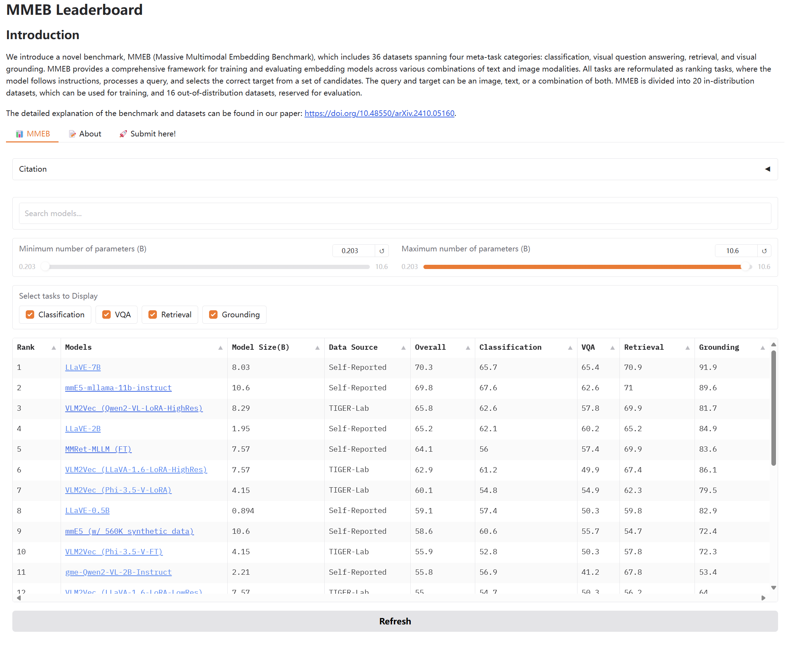Reset minimum parameters value icon
The height and width of the screenshot is (672, 801).
click(382, 251)
